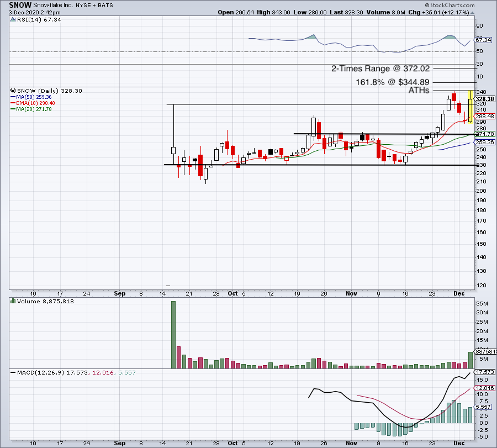Click the Snowflake Inc. NYSE + BATS title
Viewport: 497px width, 448px height.
[73, 5]
